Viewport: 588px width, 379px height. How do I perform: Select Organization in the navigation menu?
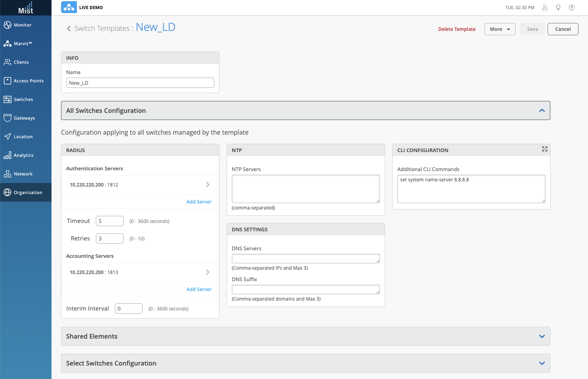(28, 192)
